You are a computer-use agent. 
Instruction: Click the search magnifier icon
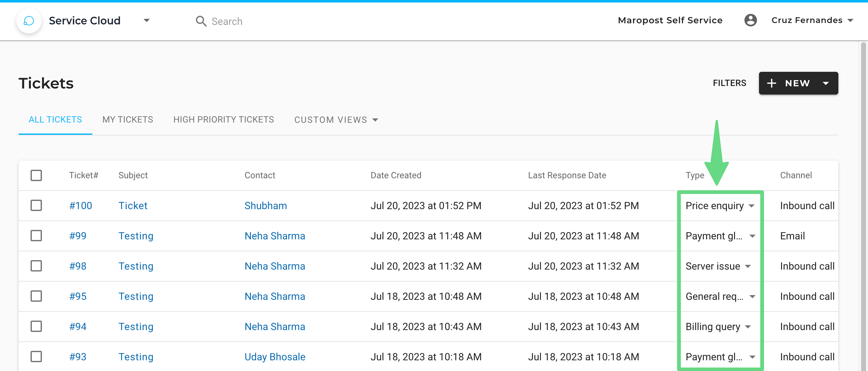click(201, 21)
